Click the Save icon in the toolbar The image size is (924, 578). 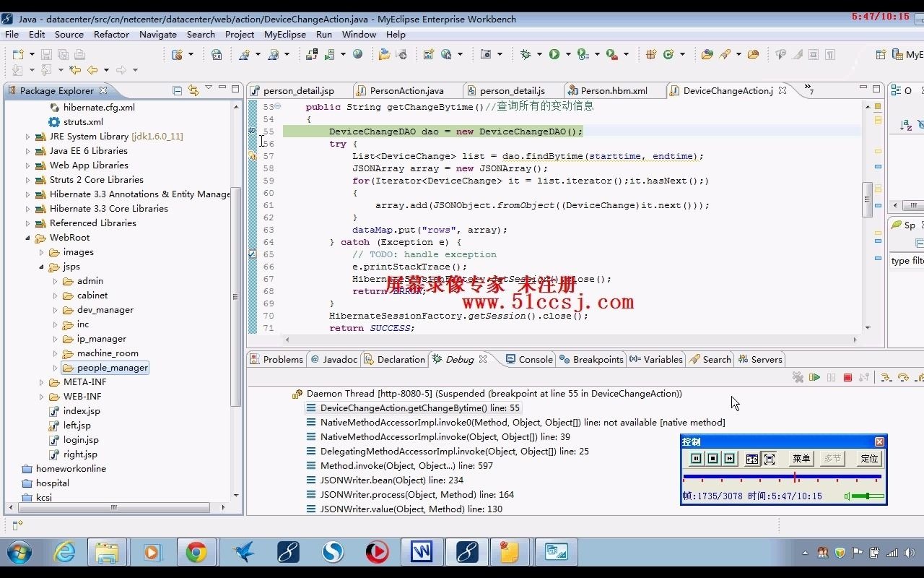(x=46, y=53)
